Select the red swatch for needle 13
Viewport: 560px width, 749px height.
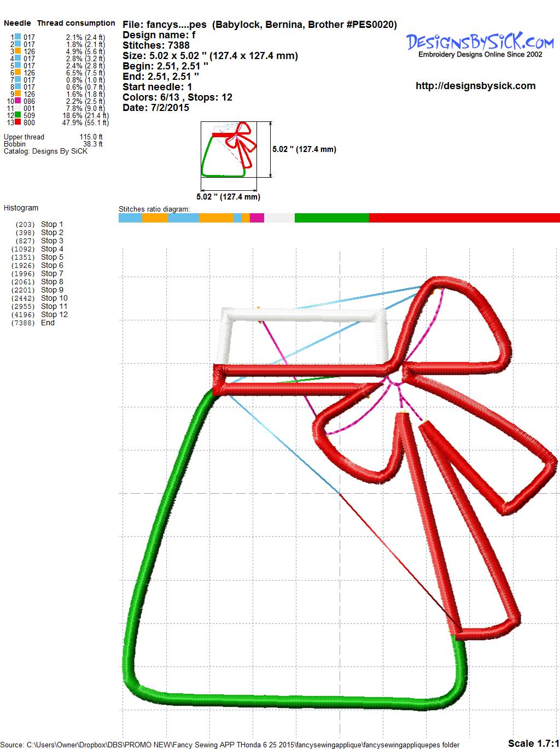click(x=18, y=122)
